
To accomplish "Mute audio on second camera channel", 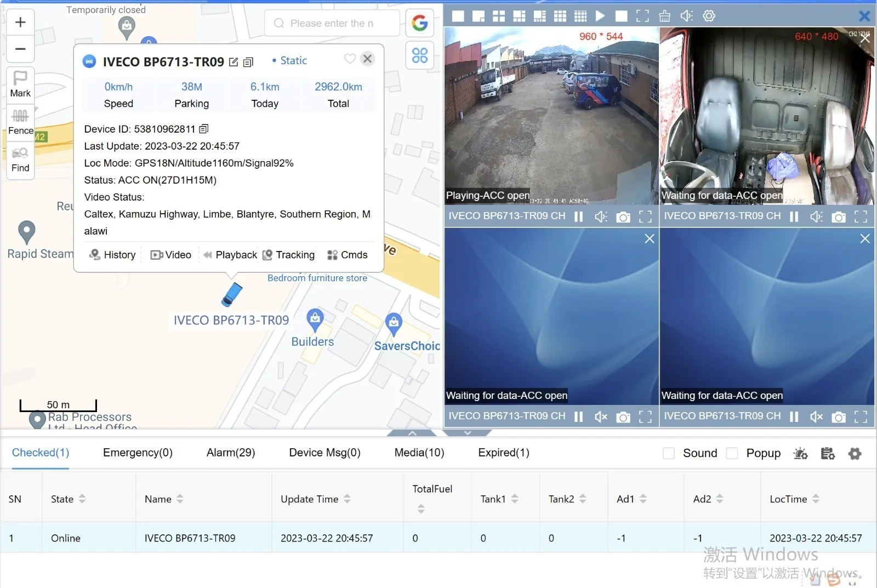I will (816, 216).
